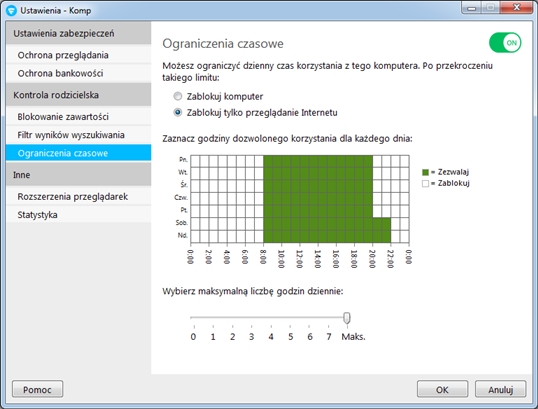Confirm settings with OK button
Screen dimensions: 538x409
click(x=442, y=389)
